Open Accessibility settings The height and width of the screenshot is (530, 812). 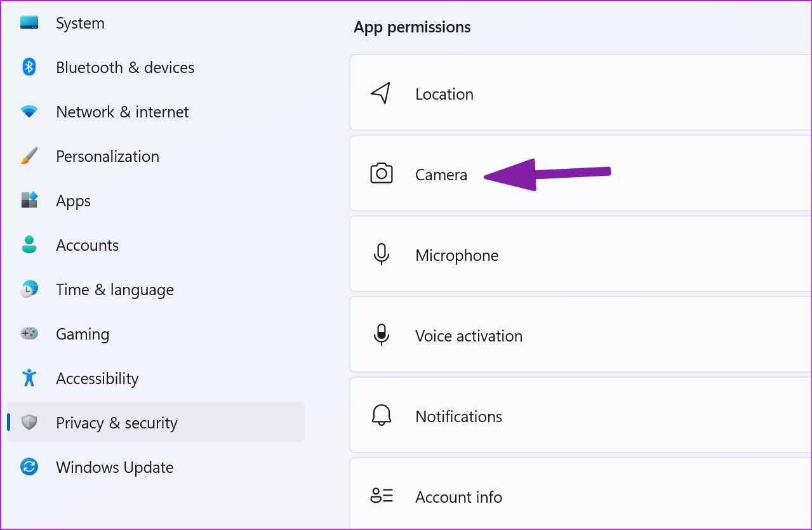click(x=156, y=378)
